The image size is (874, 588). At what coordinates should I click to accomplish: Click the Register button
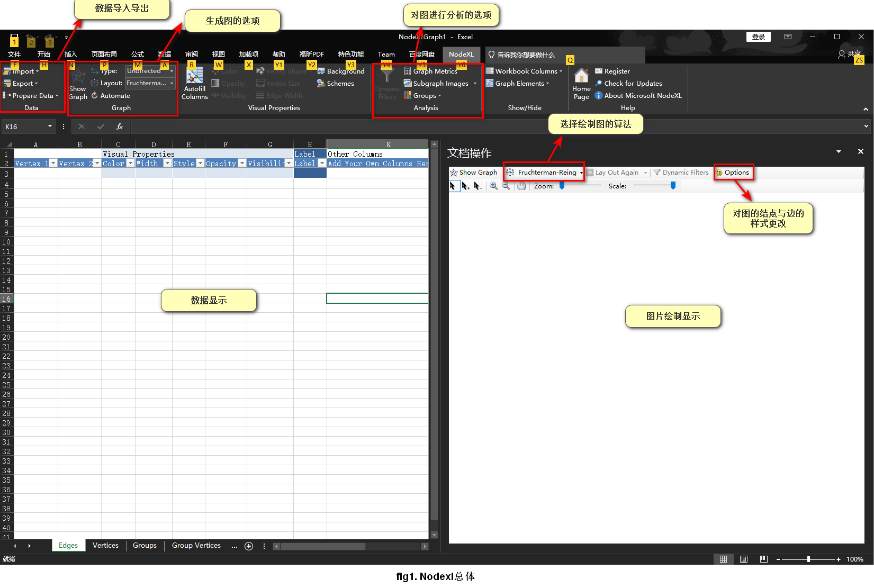click(x=612, y=71)
